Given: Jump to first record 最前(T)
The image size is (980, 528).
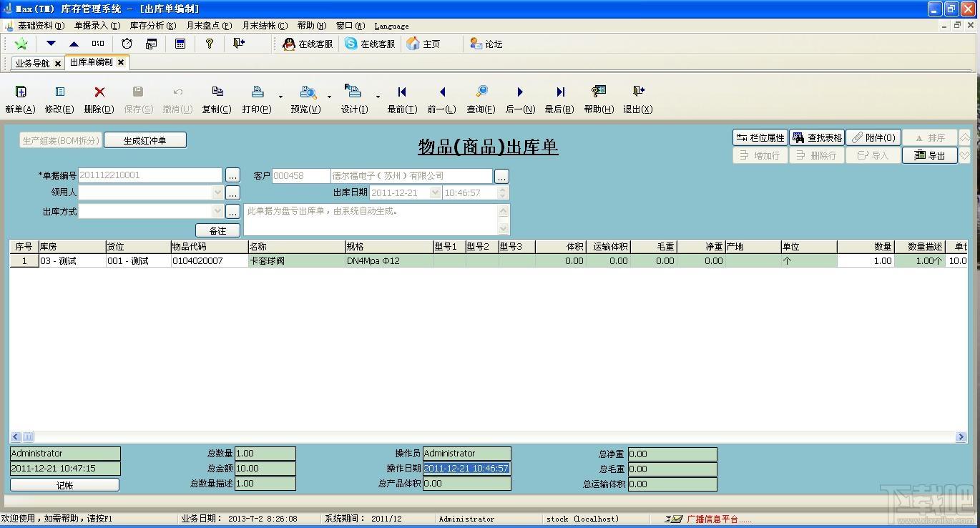Looking at the screenshot, I should [402, 99].
